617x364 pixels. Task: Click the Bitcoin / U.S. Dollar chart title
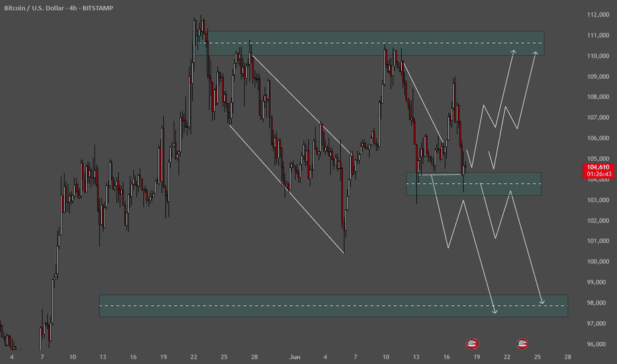pos(58,8)
